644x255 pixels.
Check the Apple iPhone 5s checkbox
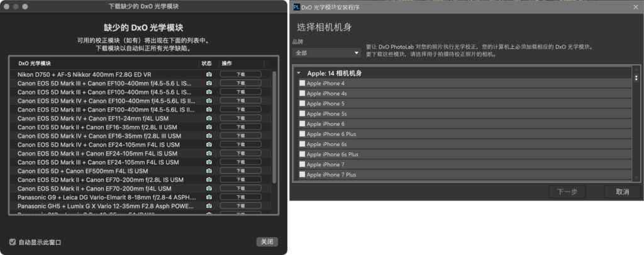pyautogui.click(x=303, y=113)
